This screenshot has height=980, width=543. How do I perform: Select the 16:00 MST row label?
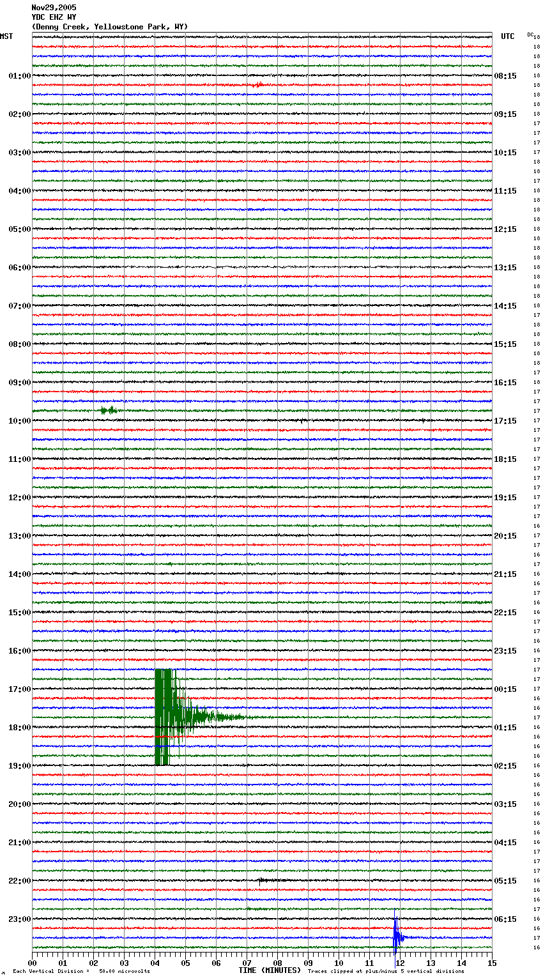click(20, 651)
